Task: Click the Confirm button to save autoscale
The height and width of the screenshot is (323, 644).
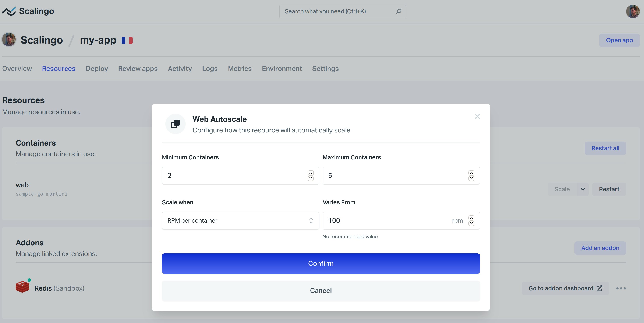Action: [x=321, y=263]
